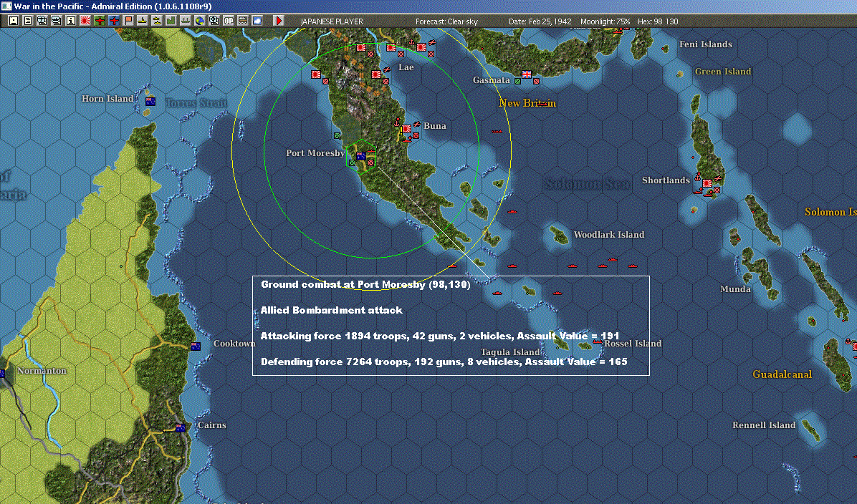This screenshot has height=504, width=857.
Task: Click the weather cloud toolbar icon
Action: click(257, 21)
